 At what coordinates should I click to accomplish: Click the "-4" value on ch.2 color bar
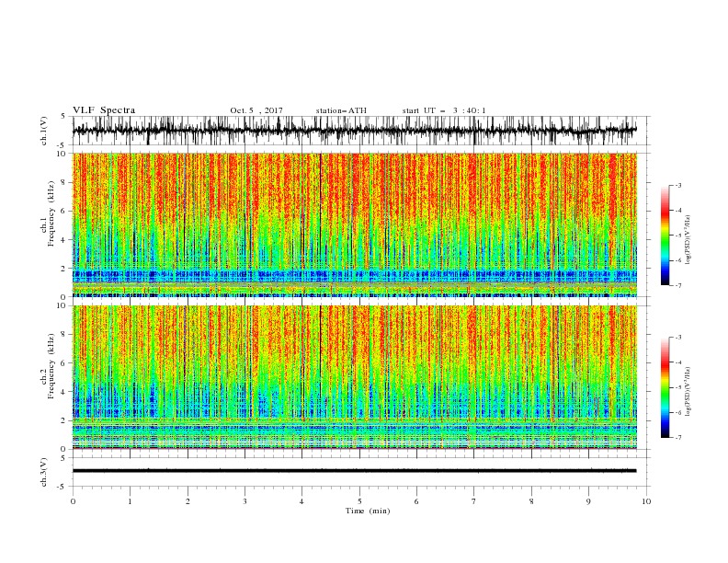tap(678, 362)
